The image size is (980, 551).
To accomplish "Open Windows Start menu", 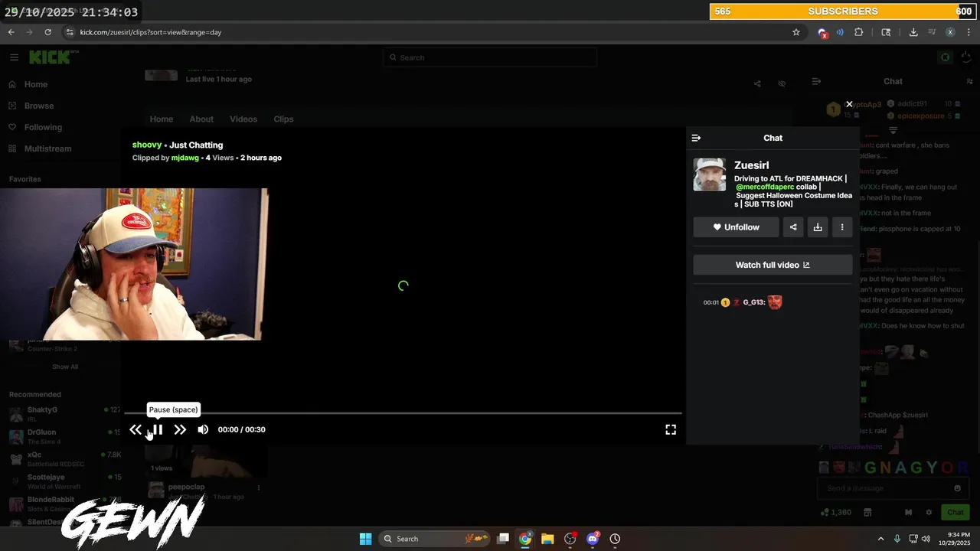I will 365,539.
